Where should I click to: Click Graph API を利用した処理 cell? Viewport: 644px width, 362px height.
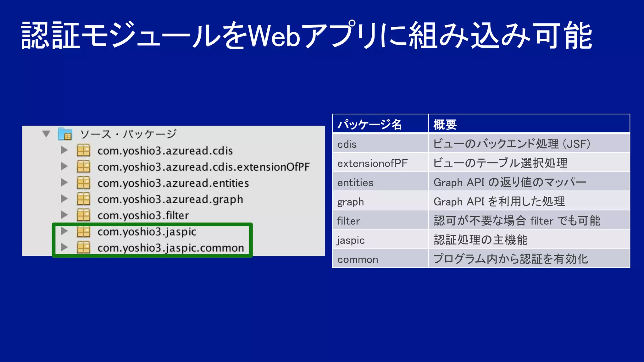[529, 201]
